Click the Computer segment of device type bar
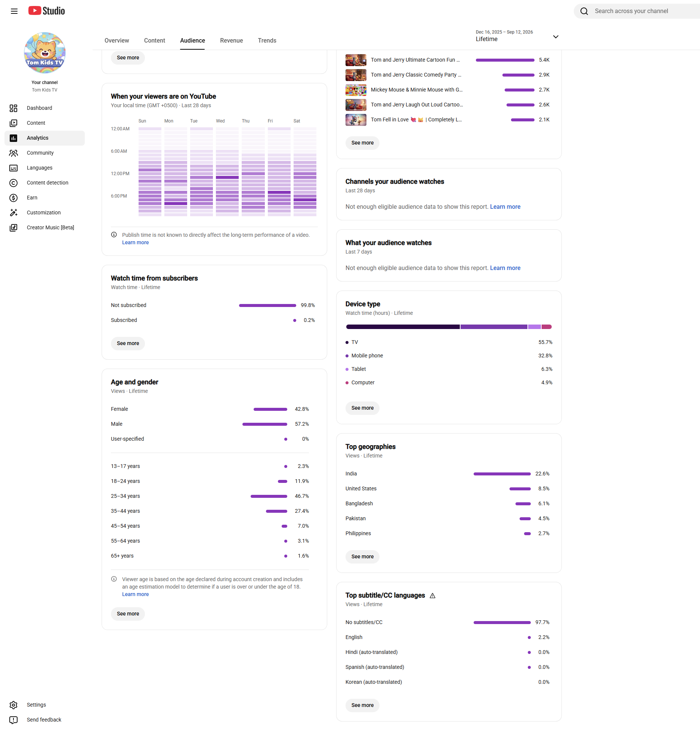 tap(547, 327)
